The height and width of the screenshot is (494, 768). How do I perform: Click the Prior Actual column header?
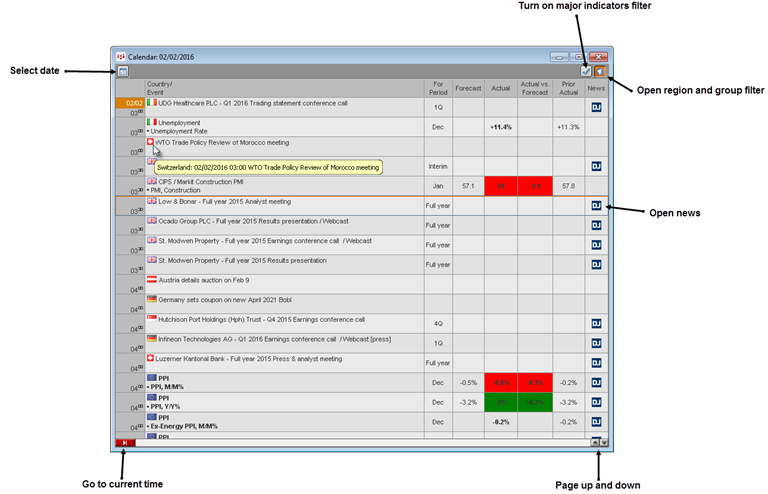click(568, 88)
